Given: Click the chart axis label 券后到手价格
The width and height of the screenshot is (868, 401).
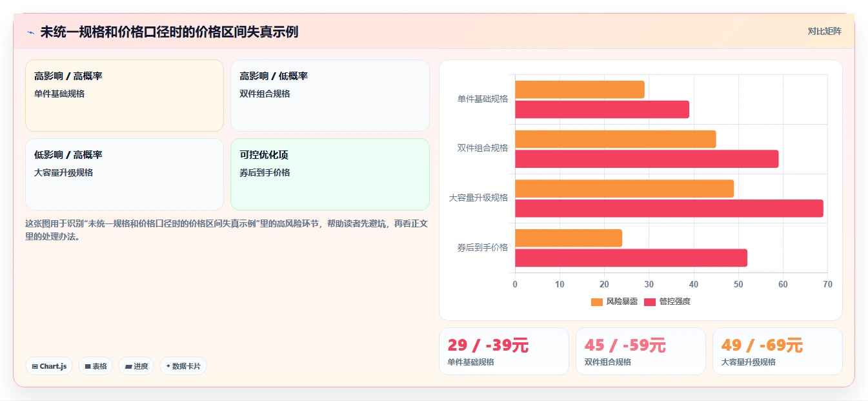Looking at the screenshot, I should click(483, 247).
